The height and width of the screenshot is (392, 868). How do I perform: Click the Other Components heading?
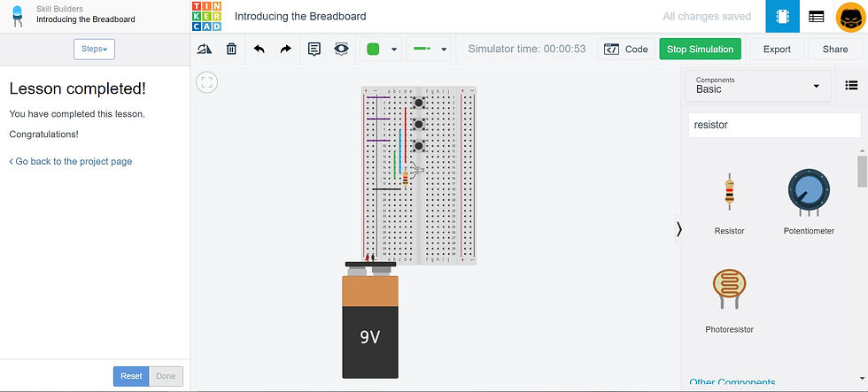732,382
